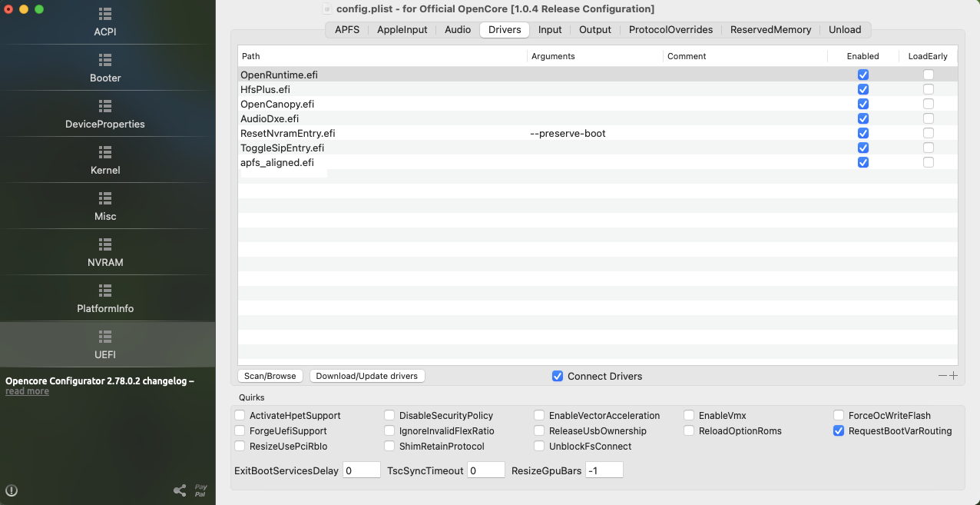Go to the Kernel section icon
Image resolution: width=980 pixels, height=505 pixels.
tap(105, 152)
